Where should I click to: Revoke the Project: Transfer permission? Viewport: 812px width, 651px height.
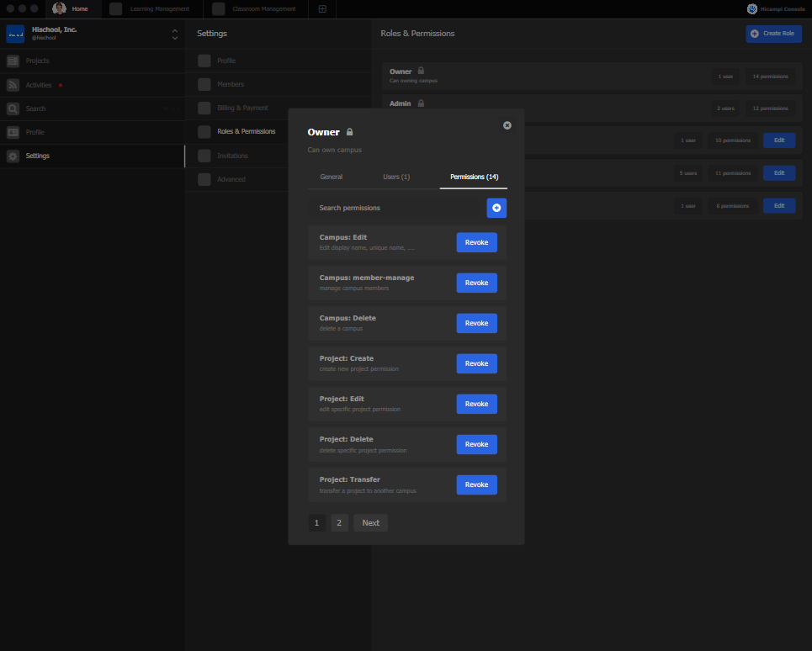coord(476,484)
